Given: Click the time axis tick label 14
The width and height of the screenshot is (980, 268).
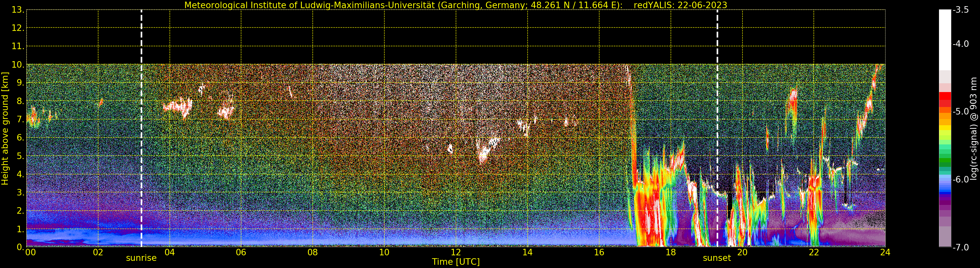Looking at the screenshot, I should (x=527, y=252).
